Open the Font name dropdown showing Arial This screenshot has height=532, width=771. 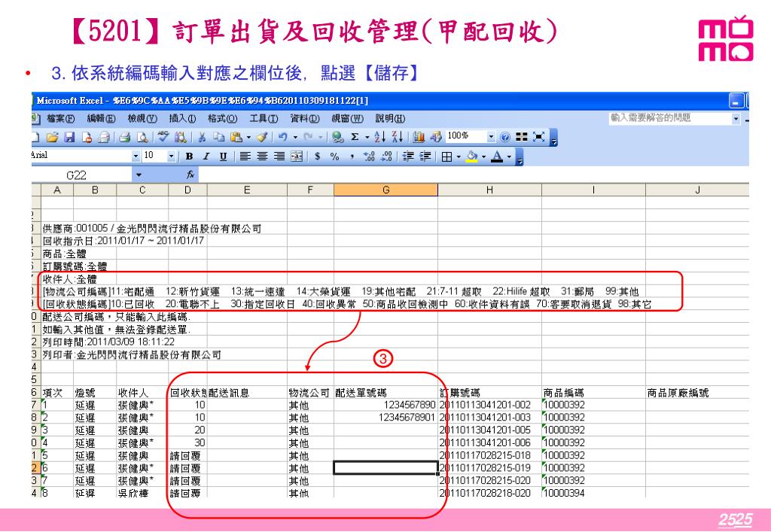tap(136, 157)
